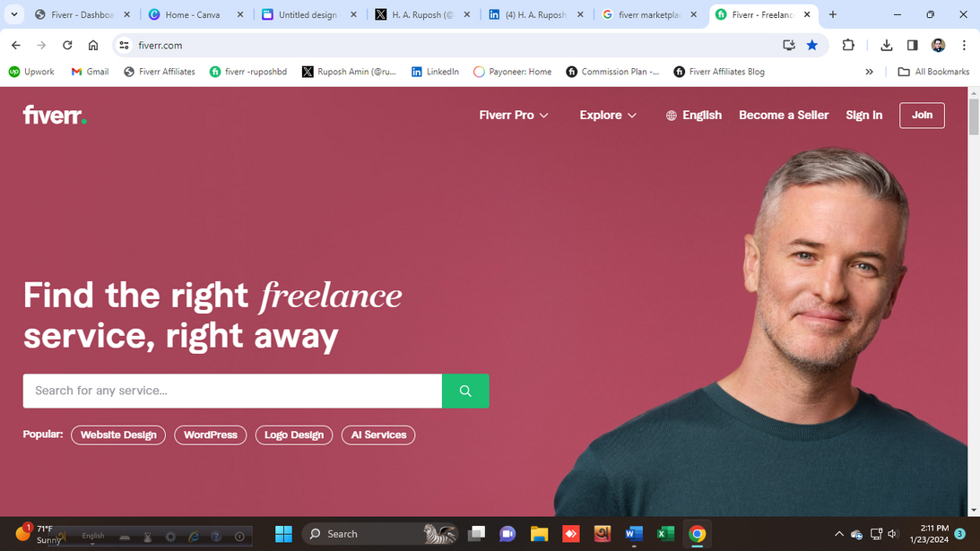Open File Explorer from the taskbar

539,533
